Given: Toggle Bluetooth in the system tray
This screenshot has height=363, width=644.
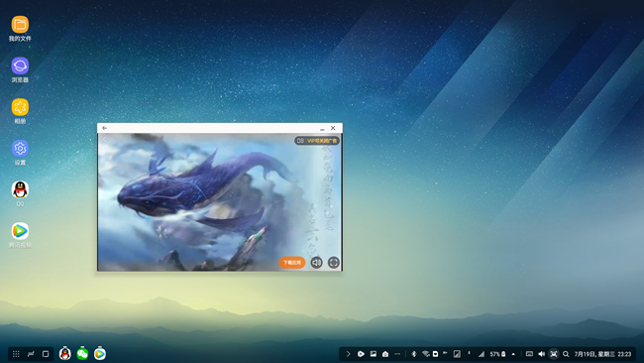Looking at the screenshot, I should [414, 354].
